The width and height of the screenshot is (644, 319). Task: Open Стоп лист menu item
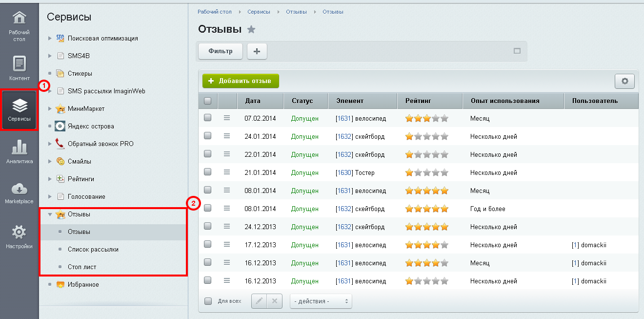(82, 267)
